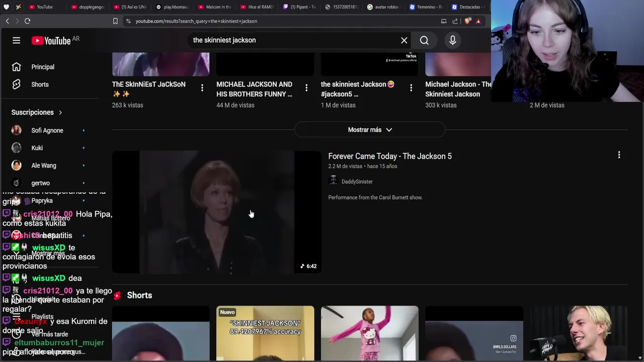Click the browser forward arrow
Image resolution: width=644 pixels, height=362 pixels.
tap(17, 21)
